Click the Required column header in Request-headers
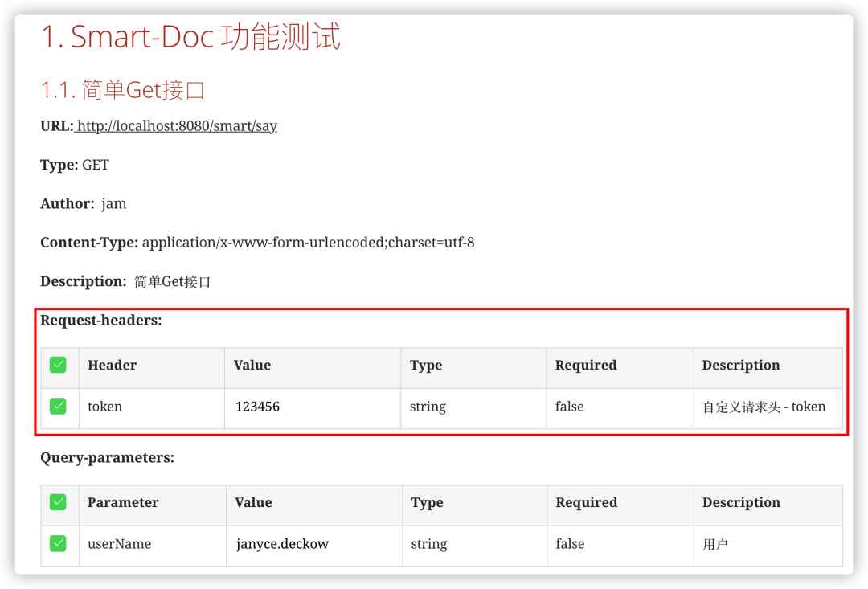This screenshot has height=589, width=868. tap(586, 366)
